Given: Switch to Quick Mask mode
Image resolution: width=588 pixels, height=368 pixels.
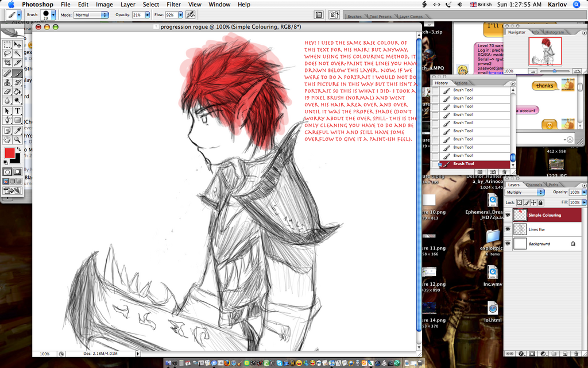Looking at the screenshot, I should tap(17, 171).
